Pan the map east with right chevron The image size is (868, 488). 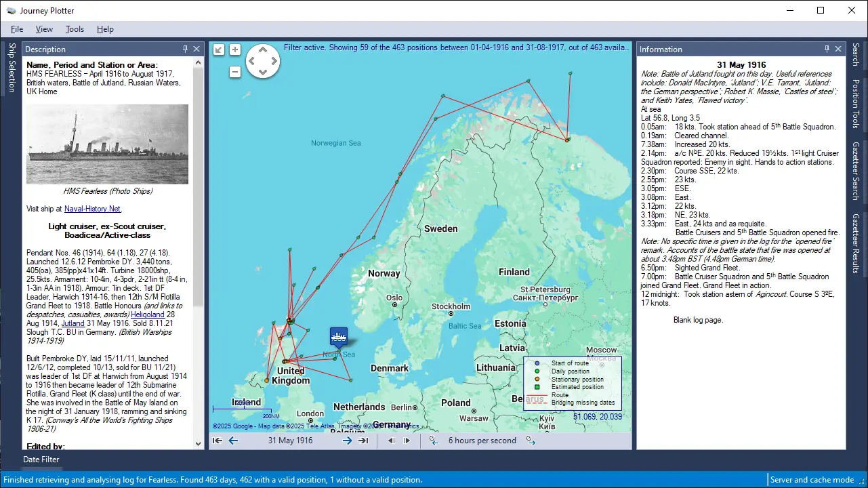pyautogui.click(x=273, y=62)
